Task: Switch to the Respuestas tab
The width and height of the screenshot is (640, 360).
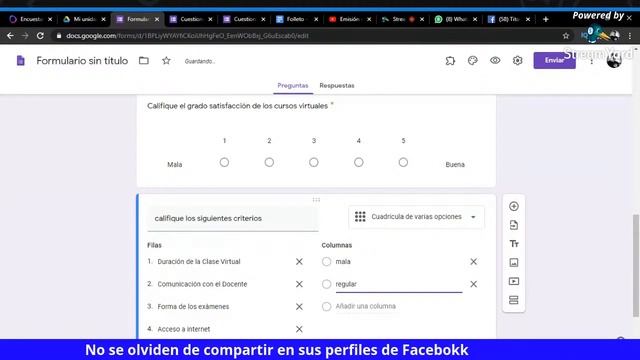Action: tap(337, 86)
